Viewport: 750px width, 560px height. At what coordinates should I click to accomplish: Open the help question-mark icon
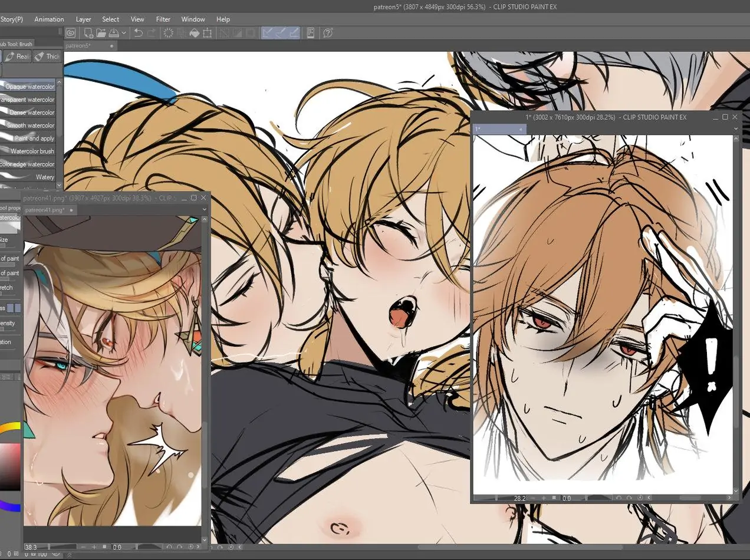coord(328,33)
